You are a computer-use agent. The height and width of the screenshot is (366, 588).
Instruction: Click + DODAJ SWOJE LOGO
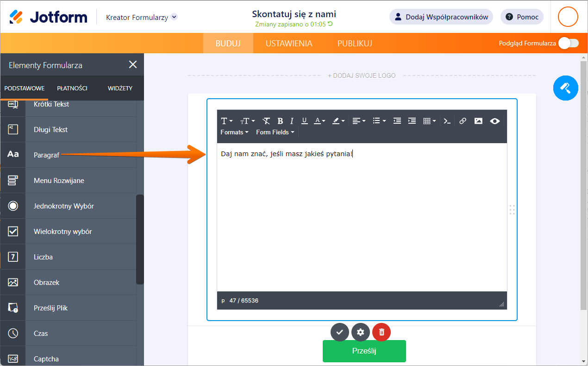[x=362, y=76]
